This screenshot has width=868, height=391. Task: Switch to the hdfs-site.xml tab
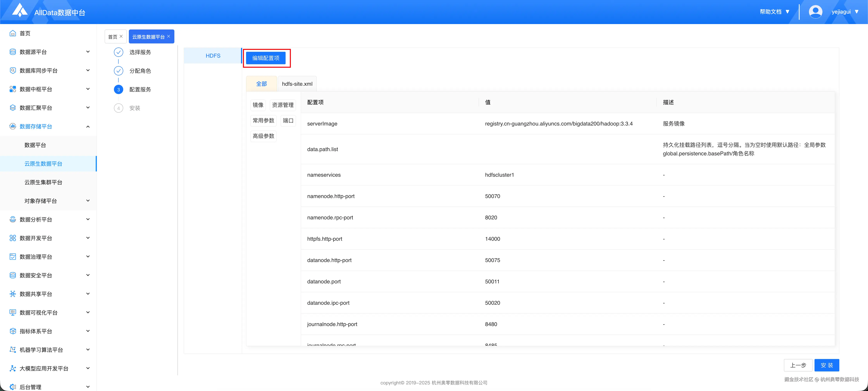(297, 84)
